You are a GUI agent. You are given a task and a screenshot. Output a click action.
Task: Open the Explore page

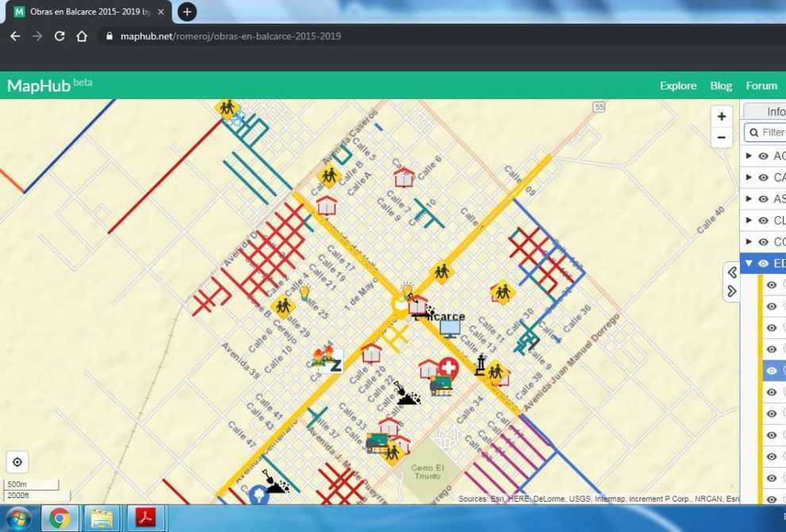[678, 86]
